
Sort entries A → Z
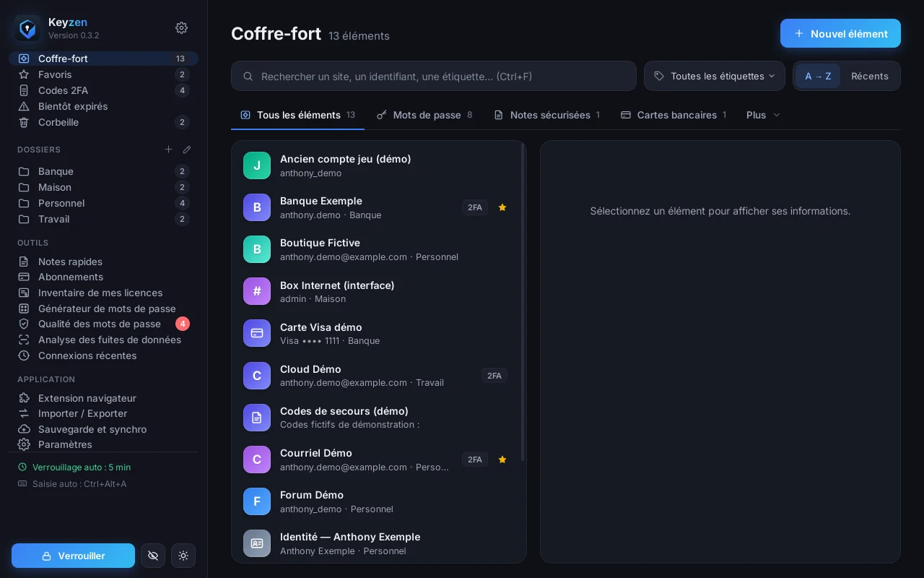(818, 76)
